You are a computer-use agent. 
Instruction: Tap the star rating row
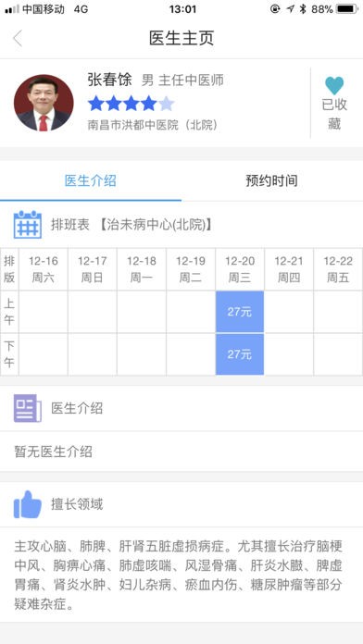pos(131,104)
